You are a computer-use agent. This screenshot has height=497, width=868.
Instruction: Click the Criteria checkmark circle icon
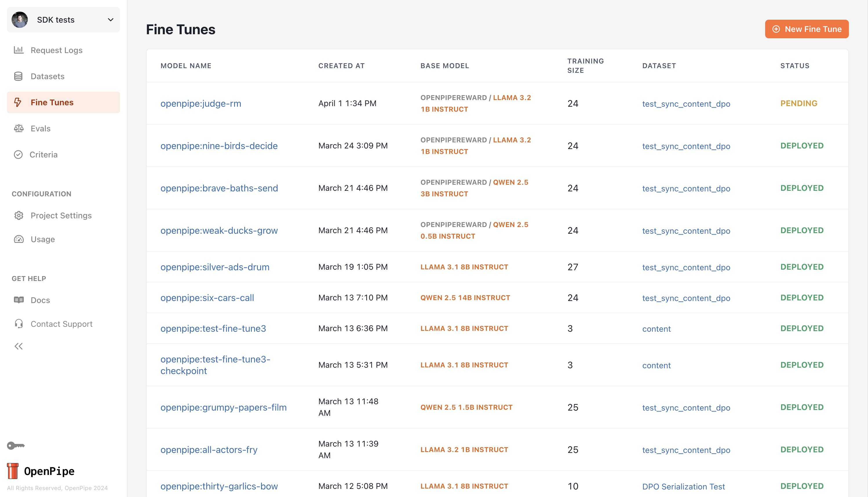pos(18,155)
